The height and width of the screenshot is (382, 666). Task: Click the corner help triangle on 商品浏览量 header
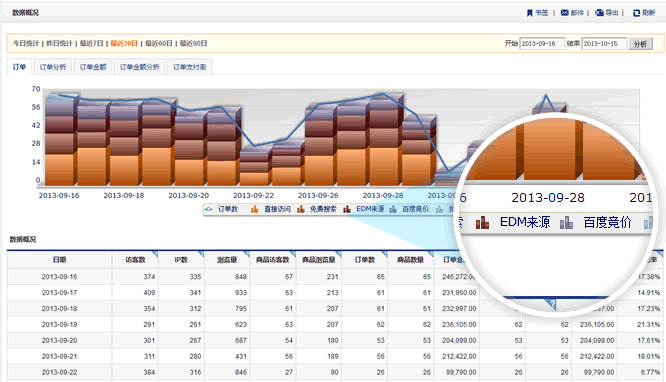pos(338,254)
